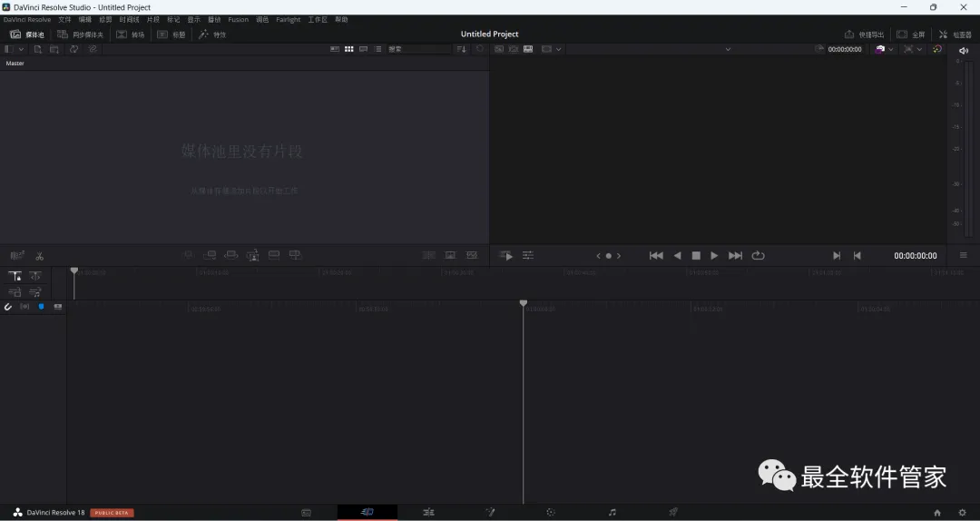Open the project manager home icon
The width and height of the screenshot is (980, 521).
click(936, 513)
